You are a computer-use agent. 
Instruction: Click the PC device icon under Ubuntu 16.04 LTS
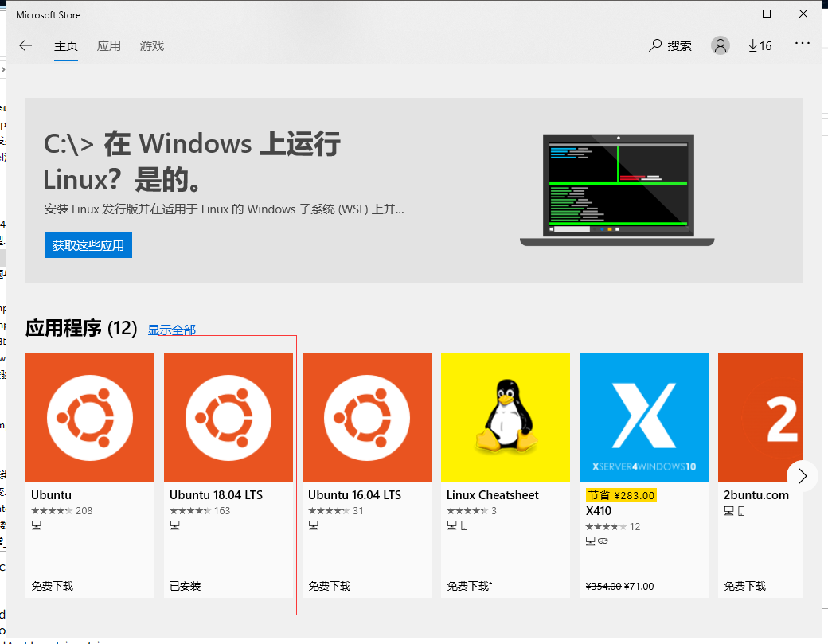pos(313,525)
